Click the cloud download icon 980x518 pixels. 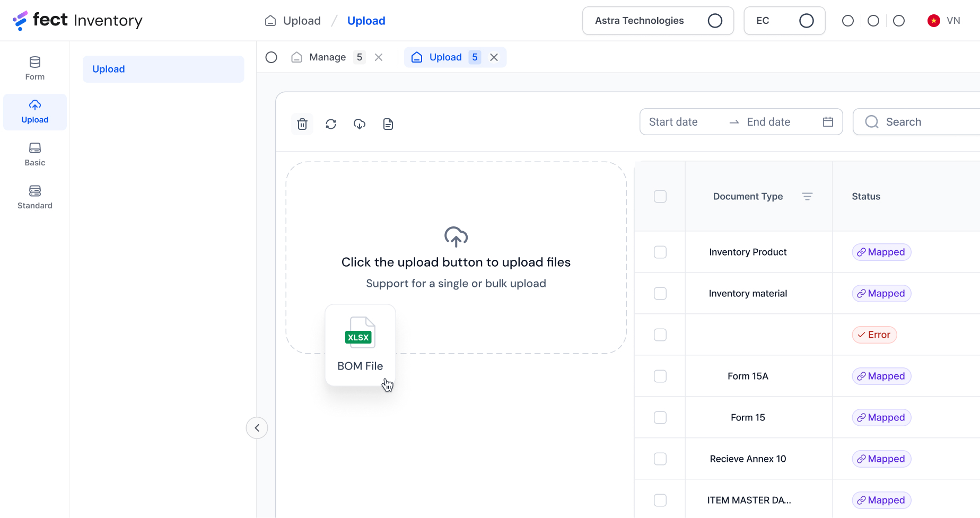tap(360, 124)
